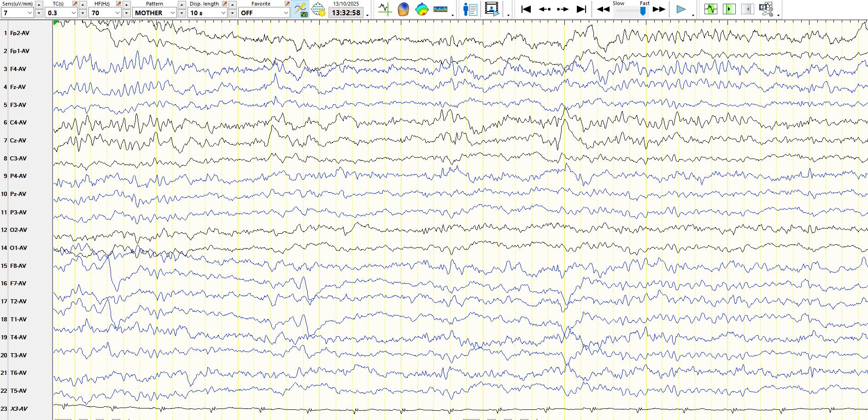Viewport: 868px width, 420px height.
Task: Open the patient video playback window
Action: click(492, 9)
